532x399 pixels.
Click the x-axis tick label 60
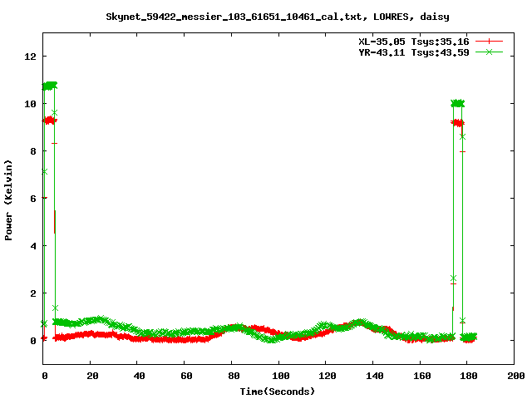click(x=186, y=376)
